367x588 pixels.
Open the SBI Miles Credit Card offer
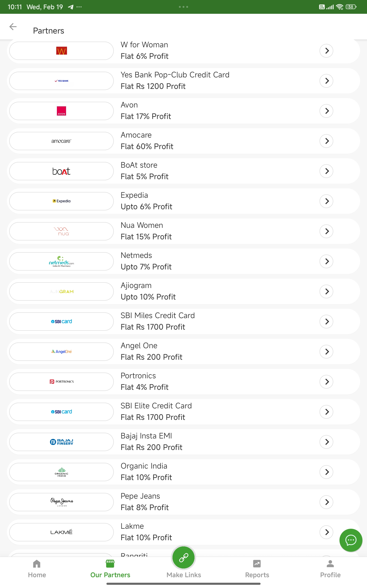(158, 321)
